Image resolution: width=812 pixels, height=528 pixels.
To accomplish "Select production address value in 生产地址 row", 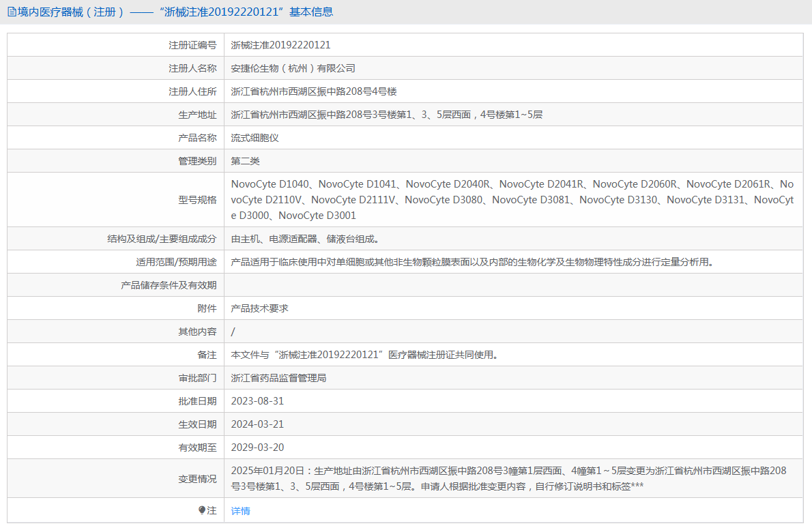I will pyautogui.click(x=387, y=115).
